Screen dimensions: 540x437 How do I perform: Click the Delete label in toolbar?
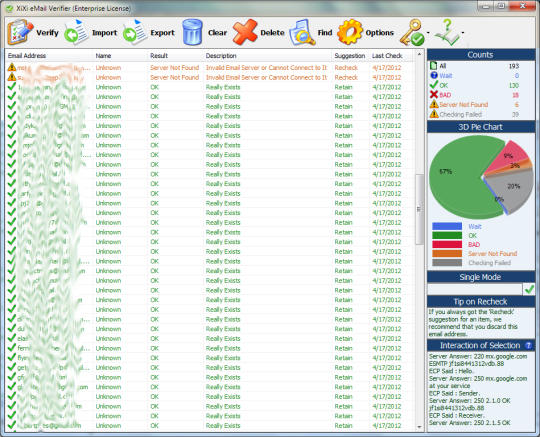pyautogui.click(x=272, y=33)
